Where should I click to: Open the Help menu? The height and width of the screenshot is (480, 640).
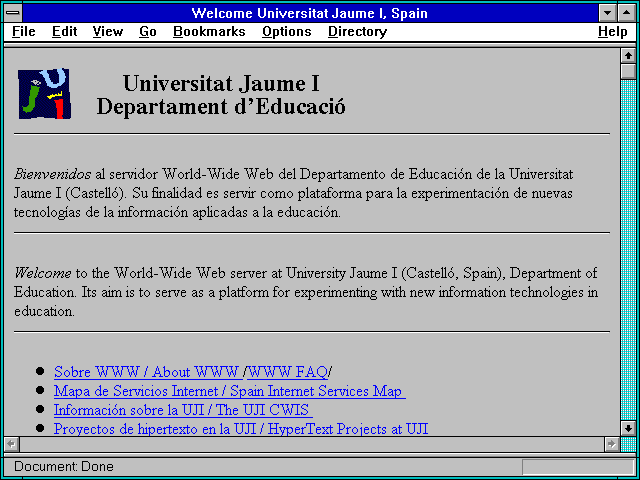tap(613, 32)
